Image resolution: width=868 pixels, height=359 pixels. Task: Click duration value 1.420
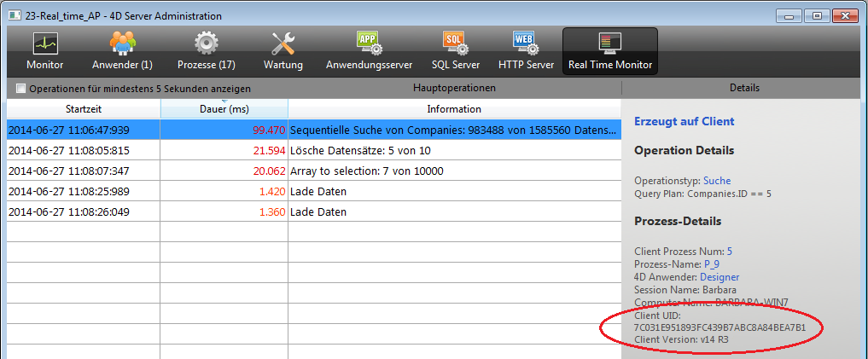[272, 191]
